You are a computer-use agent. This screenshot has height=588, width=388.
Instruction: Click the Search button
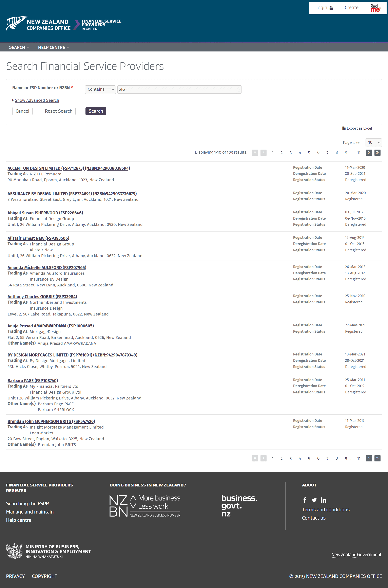click(95, 111)
